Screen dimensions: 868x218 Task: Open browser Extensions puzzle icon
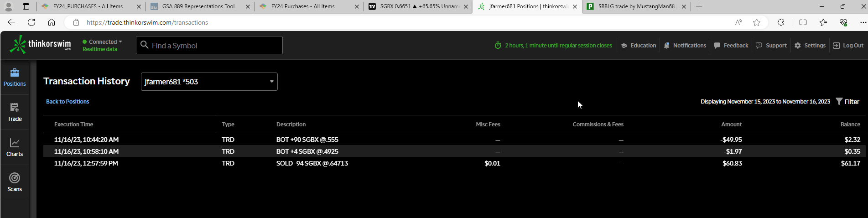[x=781, y=22]
